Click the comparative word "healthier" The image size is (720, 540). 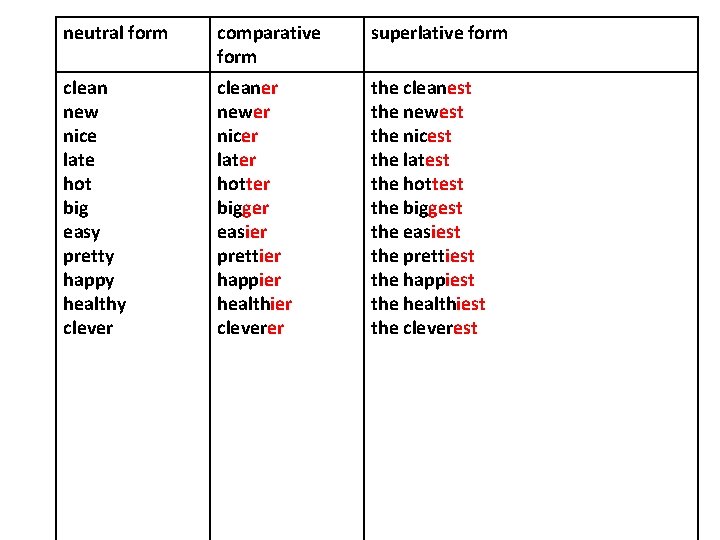[x=254, y=304]
